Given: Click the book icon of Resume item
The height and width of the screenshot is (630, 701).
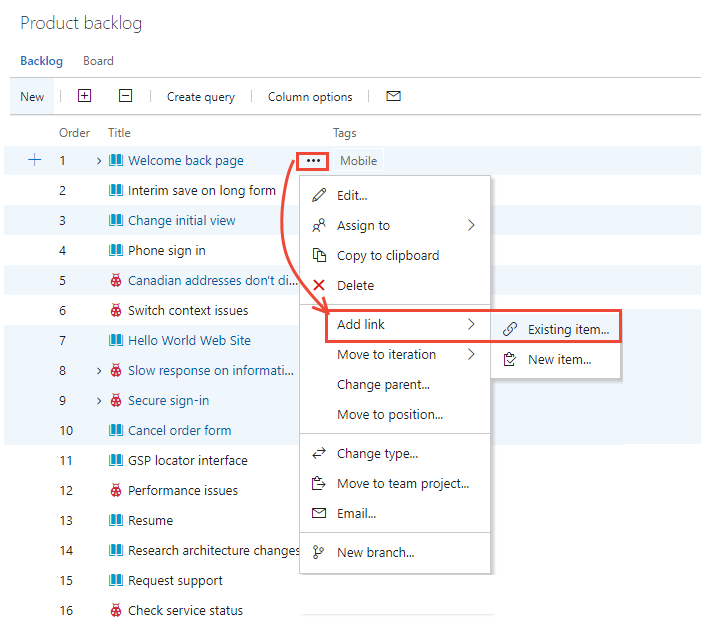Looking at the screenshot, I should [116, 520].
